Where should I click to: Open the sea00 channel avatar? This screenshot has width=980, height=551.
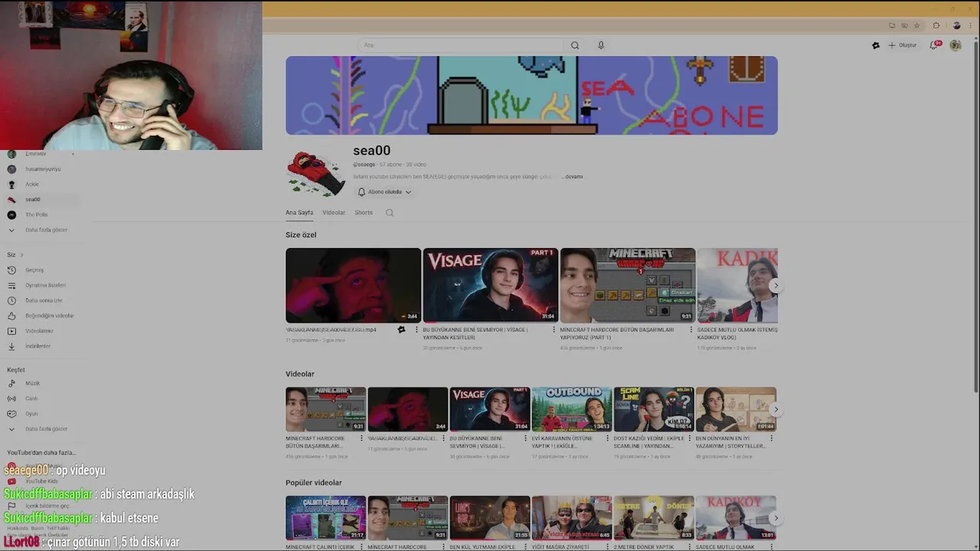(x=315, y=172)
